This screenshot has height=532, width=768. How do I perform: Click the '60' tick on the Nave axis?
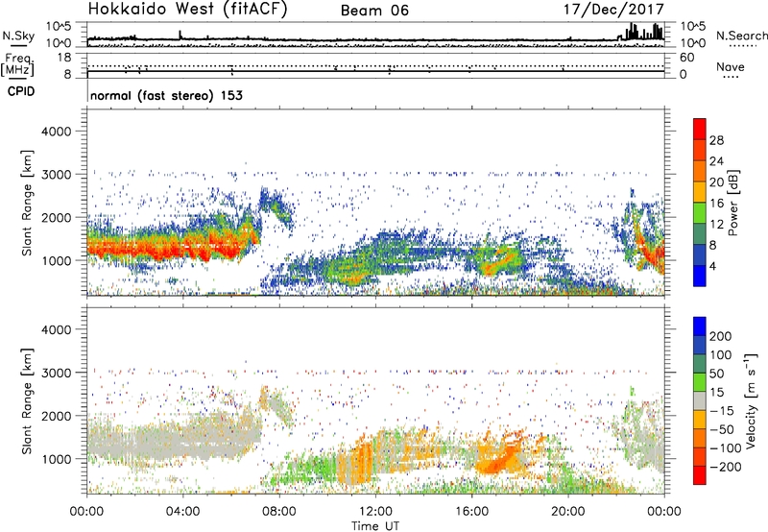coord(687,58)
